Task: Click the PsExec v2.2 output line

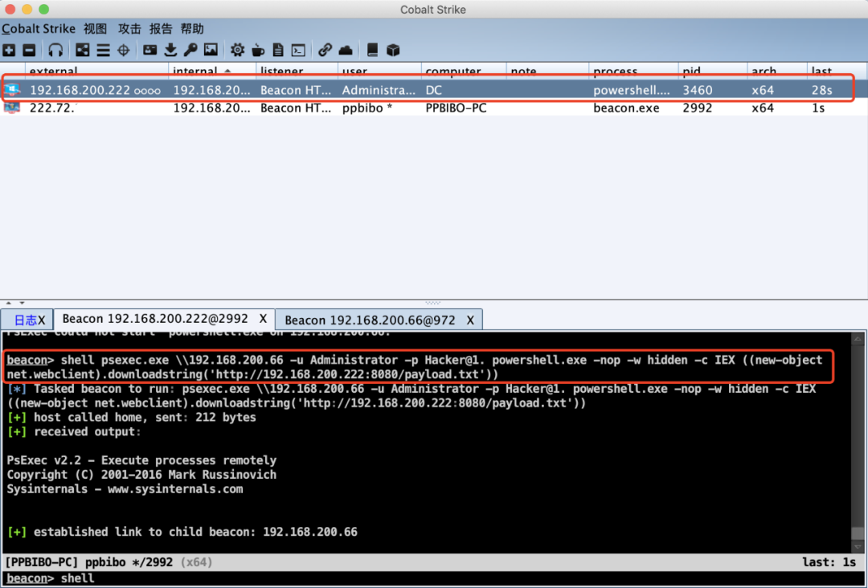Action: pyautogui.click(x=141, y=460)
